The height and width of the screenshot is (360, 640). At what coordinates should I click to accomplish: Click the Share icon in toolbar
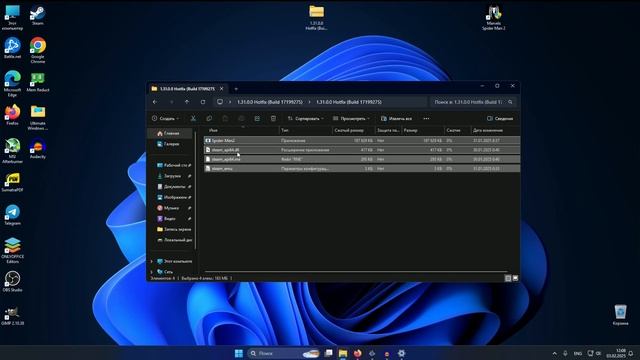(257, 118)
